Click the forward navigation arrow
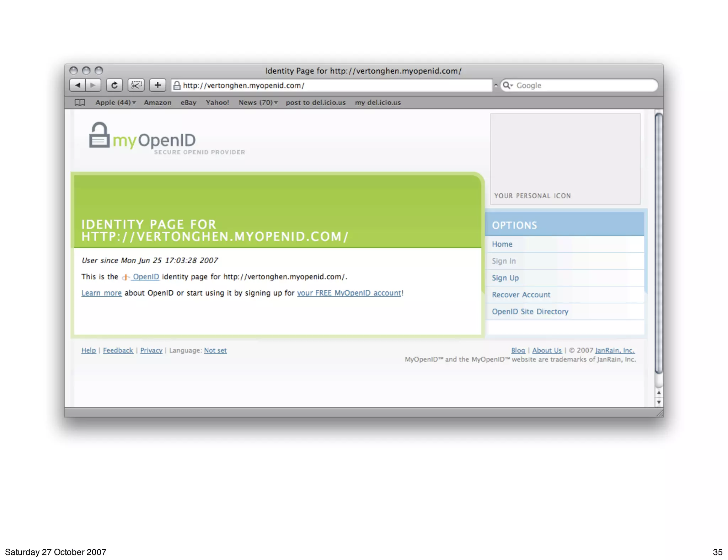This screenshot has width=728, height=560. [93, 85]
